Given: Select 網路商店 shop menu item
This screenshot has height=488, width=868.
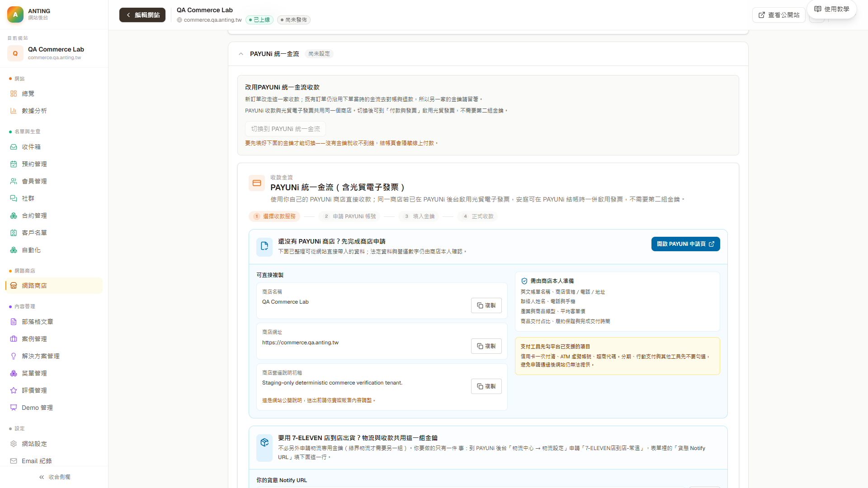Looking at the screenshot, I should (54, 286).
